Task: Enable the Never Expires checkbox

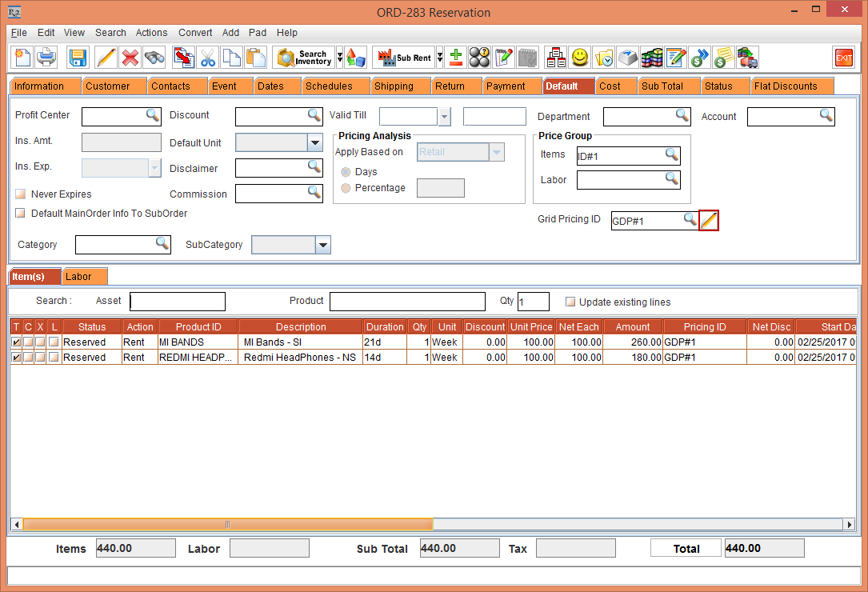Action: 20,194
